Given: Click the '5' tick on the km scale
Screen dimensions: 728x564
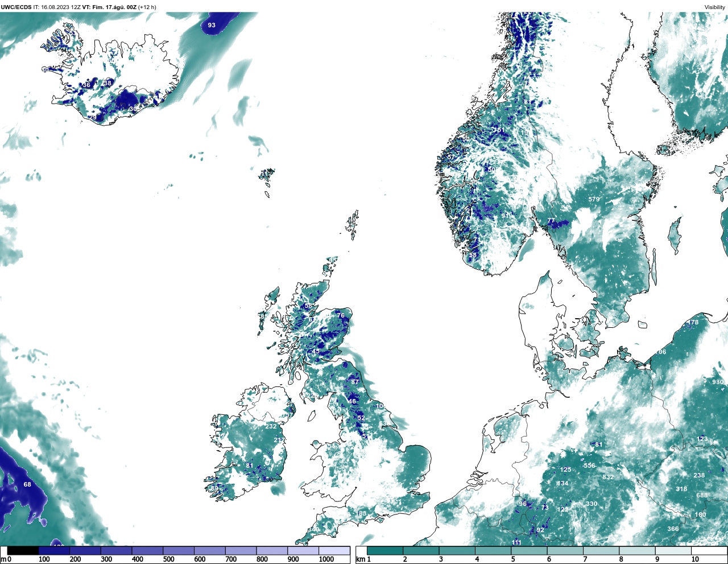Looking at the screenshot, I should (x=513, y=559).
